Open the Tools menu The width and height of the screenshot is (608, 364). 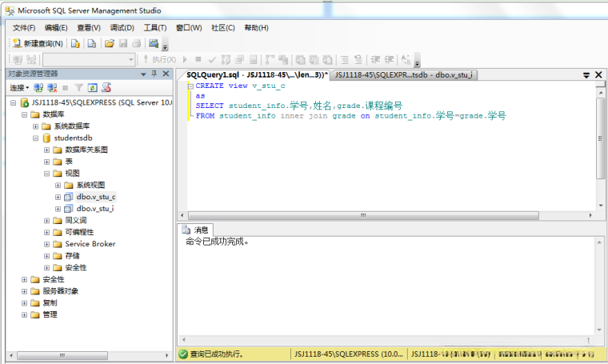coord(155,27)
